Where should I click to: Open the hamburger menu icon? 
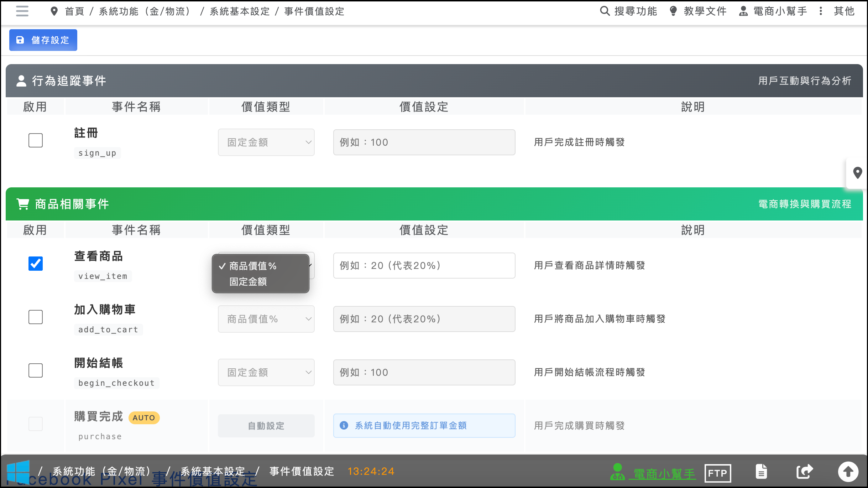point(22,11)
